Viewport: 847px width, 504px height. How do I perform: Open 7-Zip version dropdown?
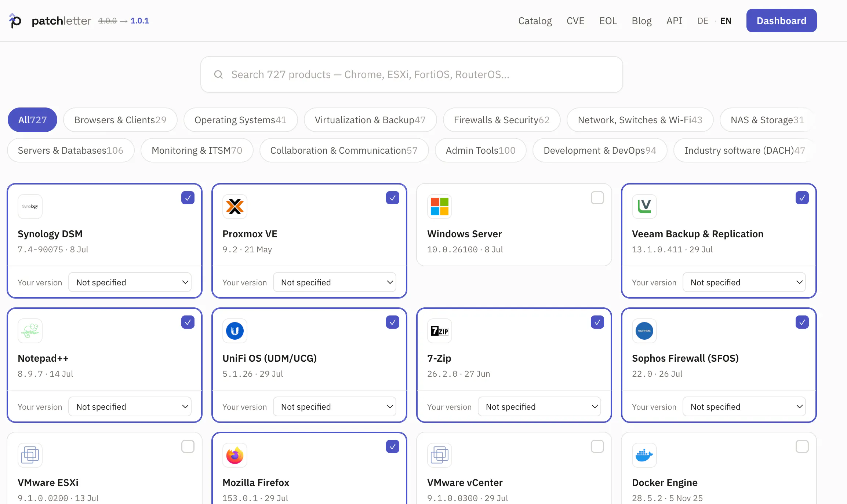click(539, 406)
